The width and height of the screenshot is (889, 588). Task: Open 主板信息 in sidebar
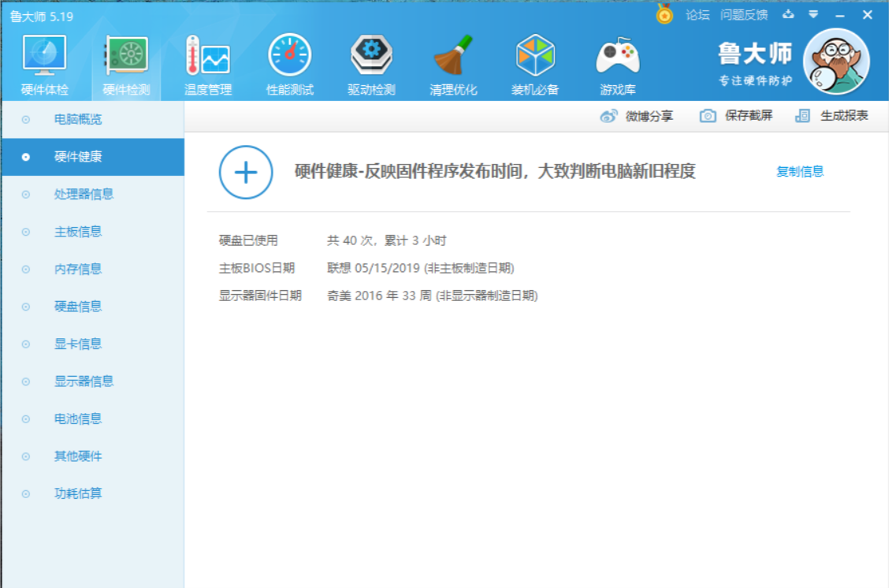click(93, 232)
